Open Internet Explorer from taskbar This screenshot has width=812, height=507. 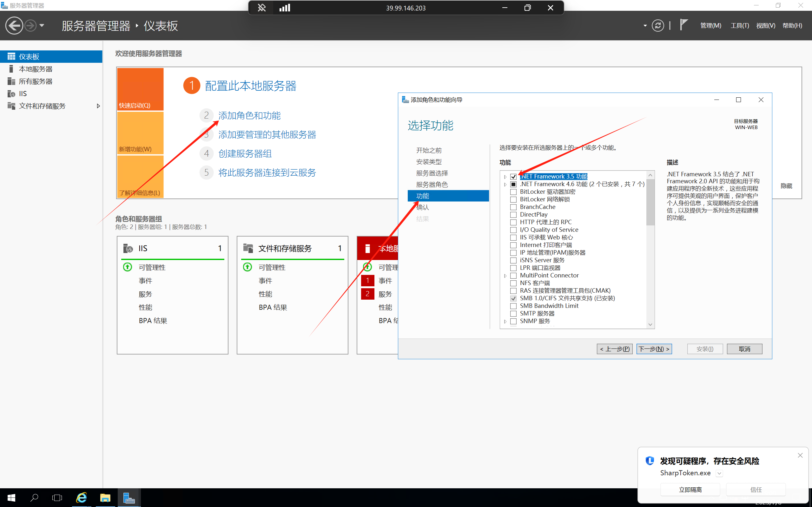coord(81,498)
